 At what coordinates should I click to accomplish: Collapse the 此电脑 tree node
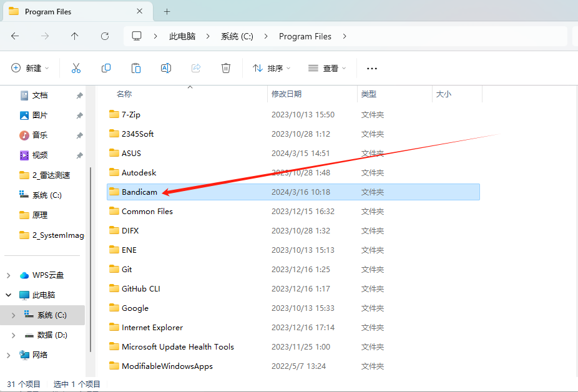tap(9, 295)
